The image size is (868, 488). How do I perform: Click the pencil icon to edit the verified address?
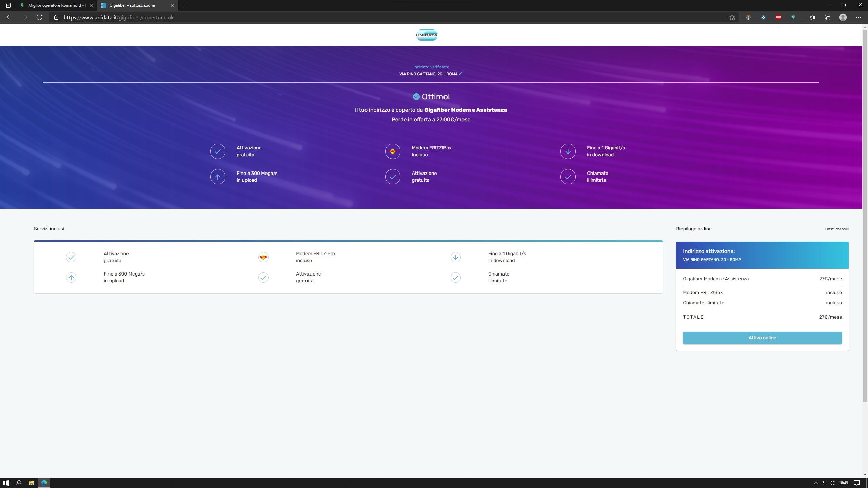pos(460,74)
